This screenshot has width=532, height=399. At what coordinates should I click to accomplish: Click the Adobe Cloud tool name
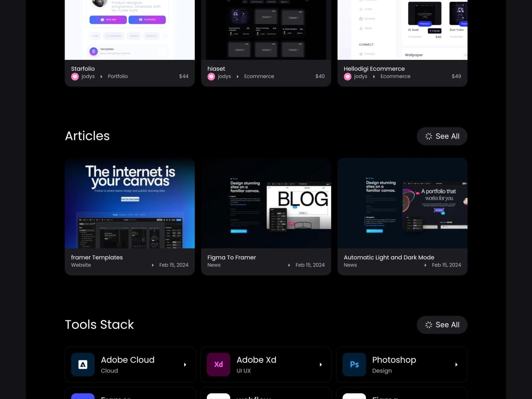[x=128, y=360]
